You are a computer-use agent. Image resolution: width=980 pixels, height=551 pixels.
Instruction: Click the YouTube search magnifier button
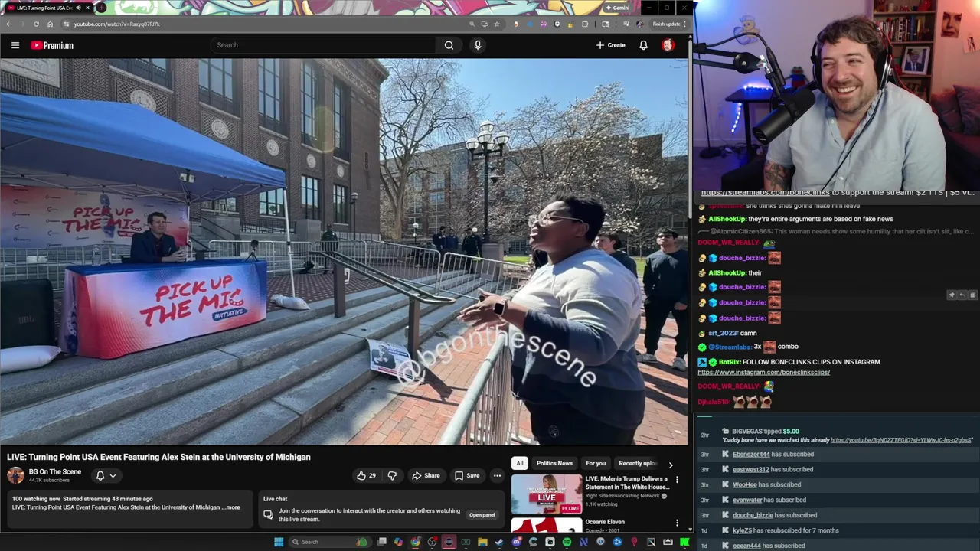449,45
